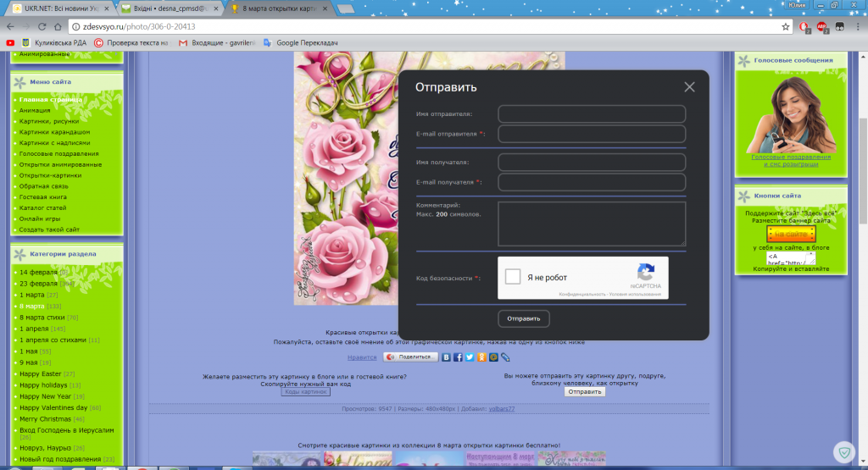Close the 'UKR.NET' tab

point(106,8)
